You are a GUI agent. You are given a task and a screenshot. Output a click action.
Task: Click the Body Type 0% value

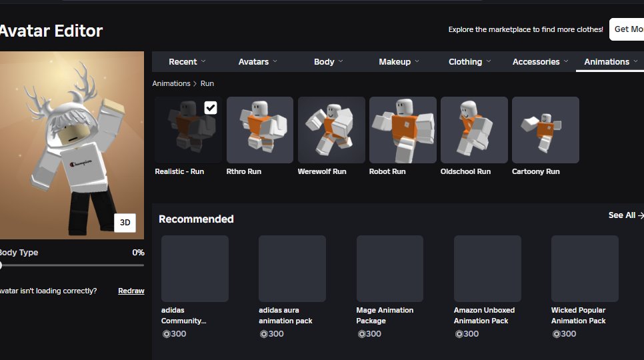pos(138,253)
